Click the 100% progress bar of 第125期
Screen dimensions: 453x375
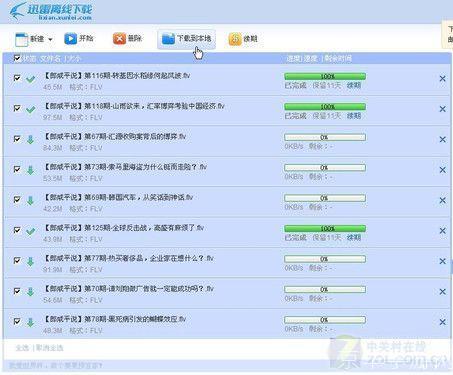pyautogui.click(x=325, y=228)
